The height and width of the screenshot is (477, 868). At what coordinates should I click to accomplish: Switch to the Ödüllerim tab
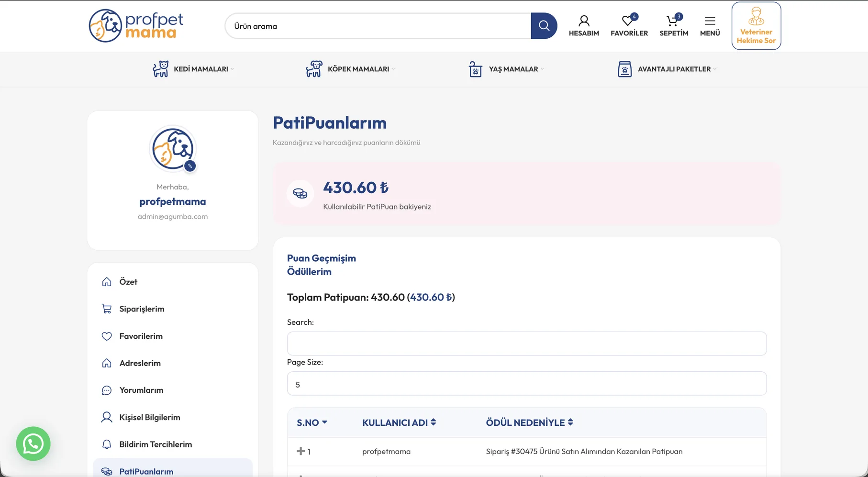pos(309,272)
